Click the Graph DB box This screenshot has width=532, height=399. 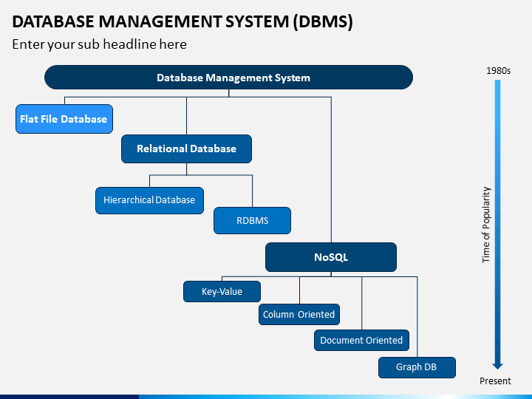417,367
